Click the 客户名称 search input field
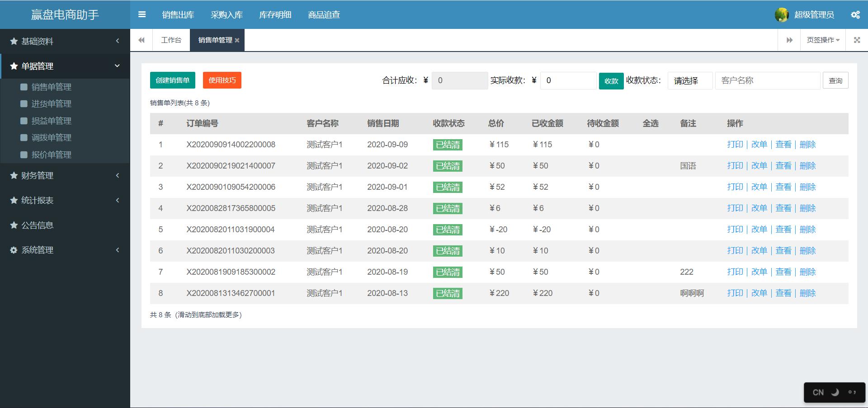The height and width of the screenshot is (408, 868). point(767,80)
